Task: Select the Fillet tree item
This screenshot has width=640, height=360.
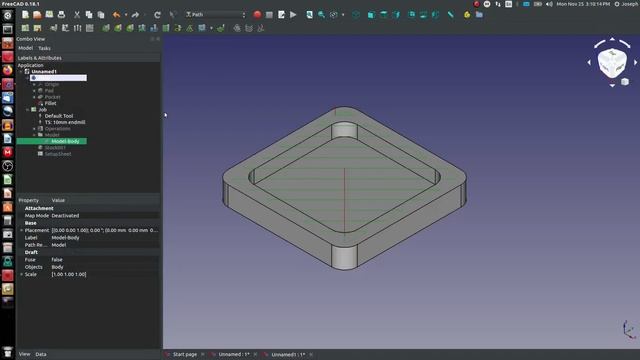Action: tap(51, 103)
